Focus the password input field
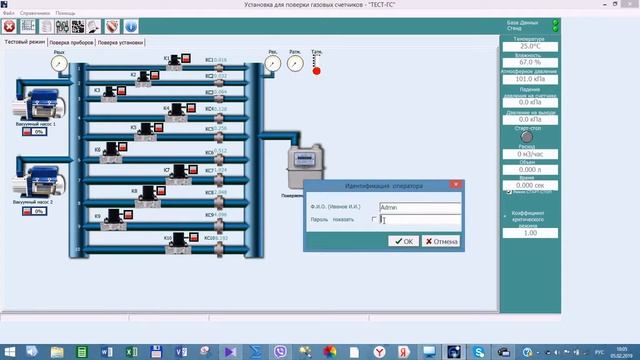This screenshot has width=640, height=360. (x=420, y=220)
